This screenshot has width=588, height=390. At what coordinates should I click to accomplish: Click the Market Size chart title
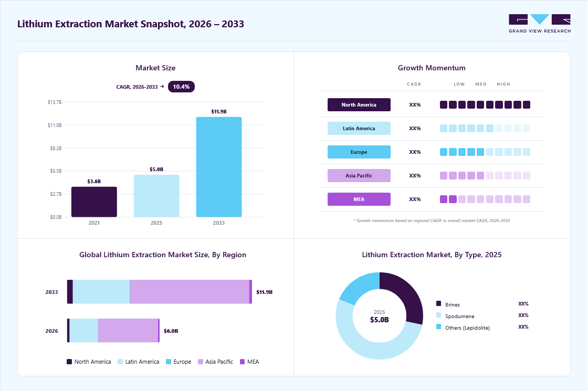point(155,68)
